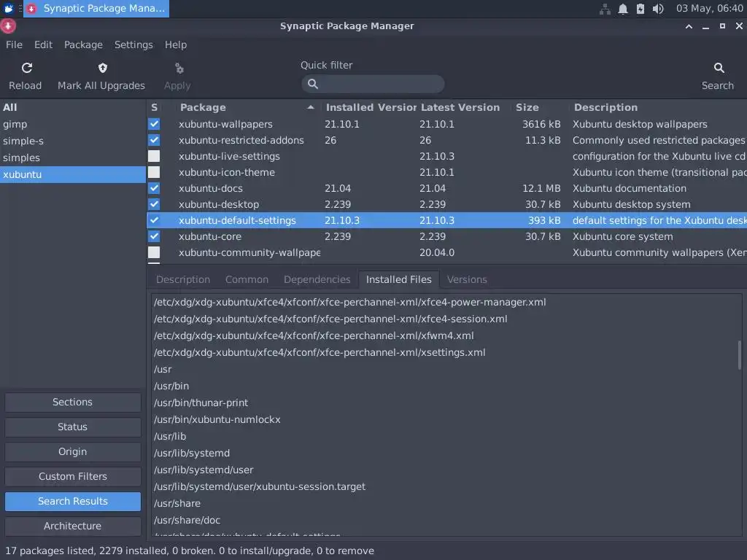Toggle the xubuntu-core status checkbox

pos(154,236)
